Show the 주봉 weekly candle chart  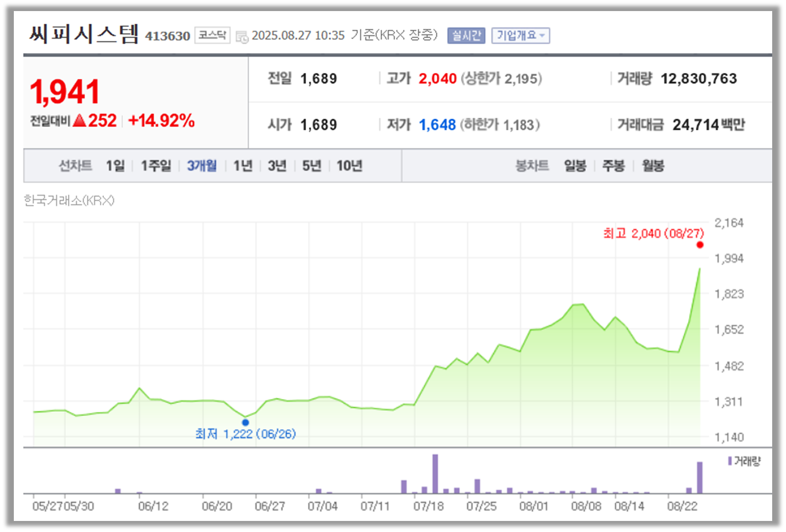[x=613, y=166]
